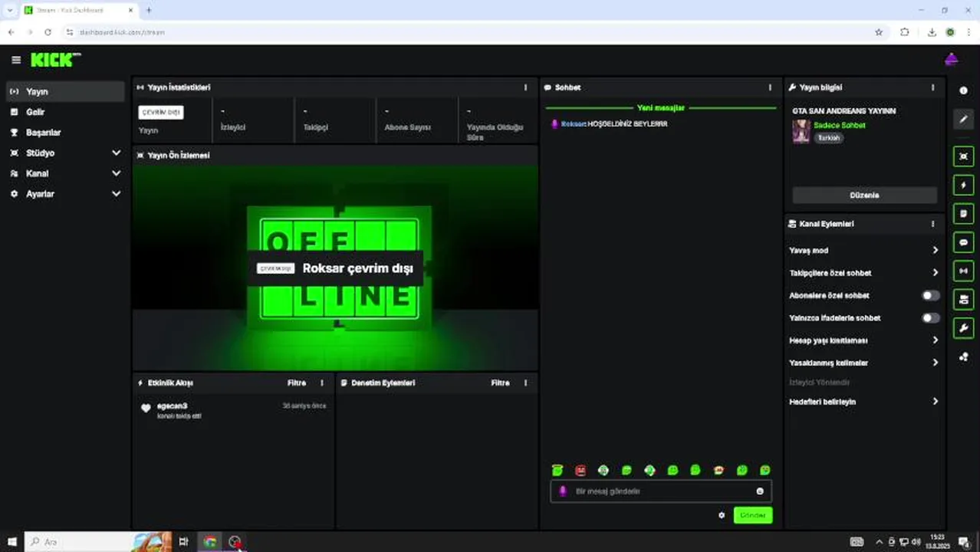The width and height of the screenshot is (980, 552).
Task: Click the info icon in right rail
Action: (x=963, y=90)
